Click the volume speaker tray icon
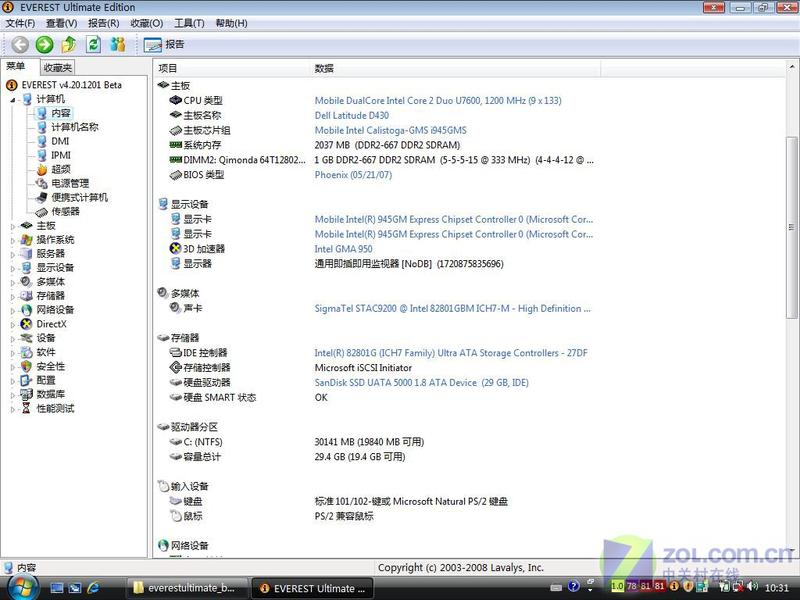 click(x=753, y=587)
